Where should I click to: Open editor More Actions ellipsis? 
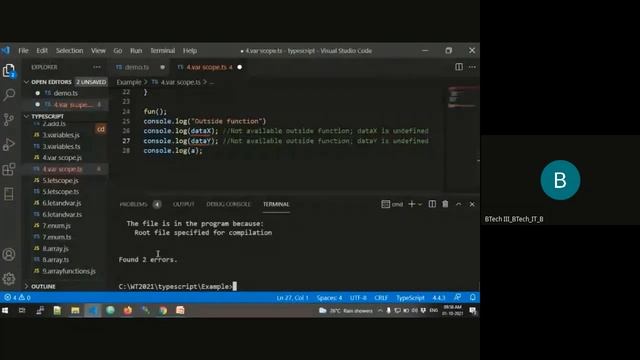(x=472, y=67)
